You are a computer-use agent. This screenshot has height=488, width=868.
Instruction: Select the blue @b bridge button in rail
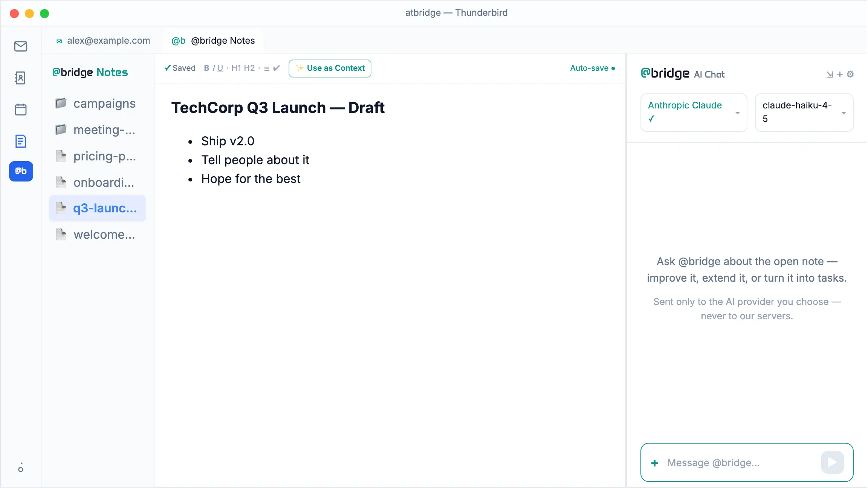click(x=21, y=171)
